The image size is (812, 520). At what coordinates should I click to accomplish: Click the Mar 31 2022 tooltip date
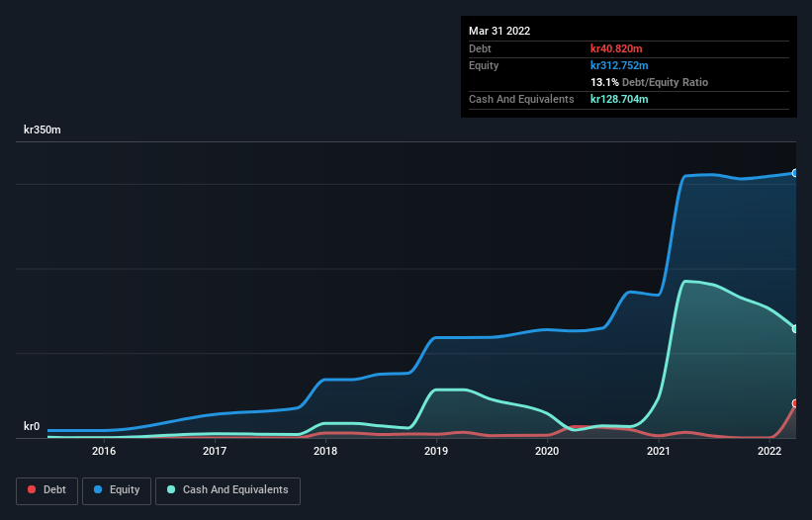499,31
